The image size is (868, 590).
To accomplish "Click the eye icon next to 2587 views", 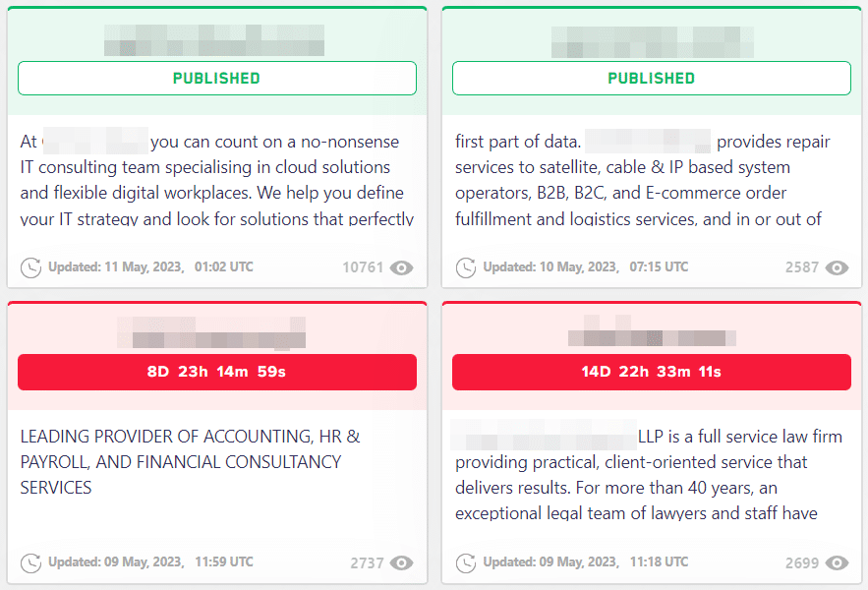I will 837,268.
